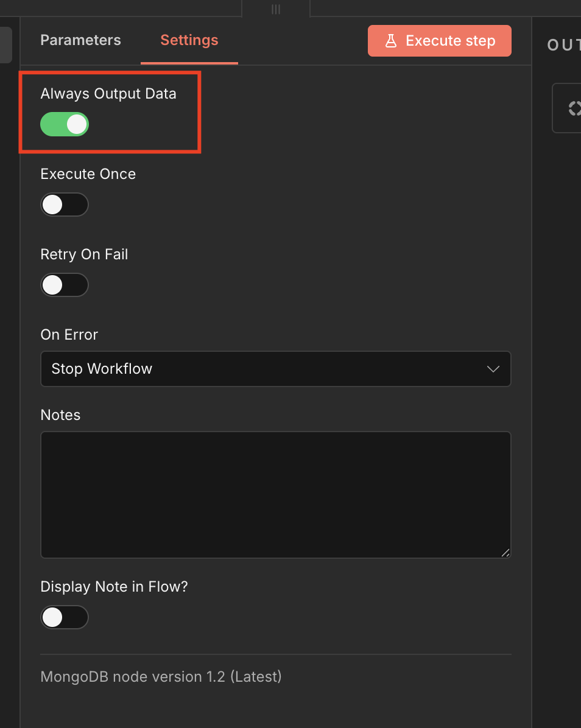The height and width of the screenshot is (728, 581).
Task: Click the flask icon on Execute step
Action: click(391, 41)
